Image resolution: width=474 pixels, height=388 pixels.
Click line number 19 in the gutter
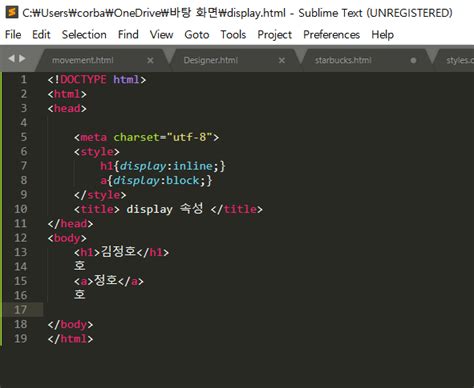(x=21, y=339)
